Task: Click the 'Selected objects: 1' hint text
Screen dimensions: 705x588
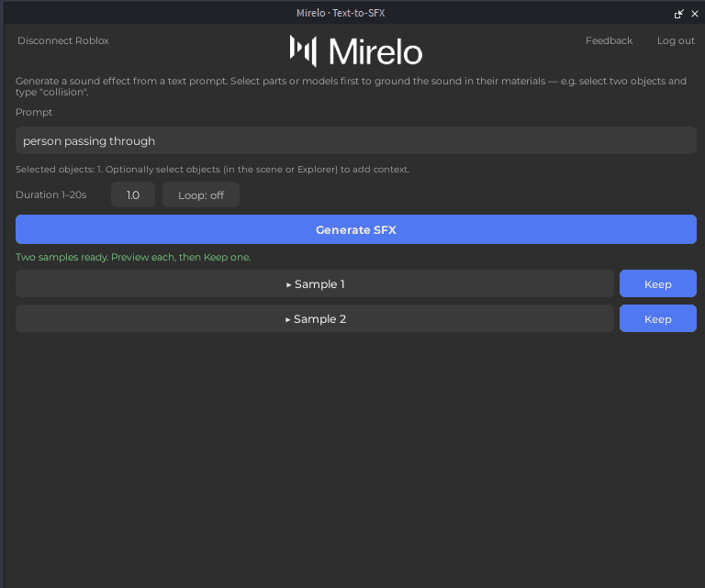Action: coord(212,170)
